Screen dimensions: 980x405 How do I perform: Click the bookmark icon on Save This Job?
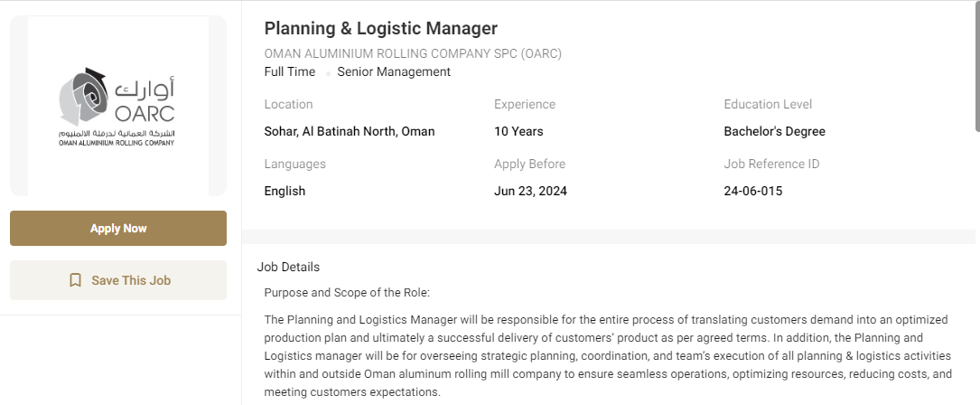(75, 280)
